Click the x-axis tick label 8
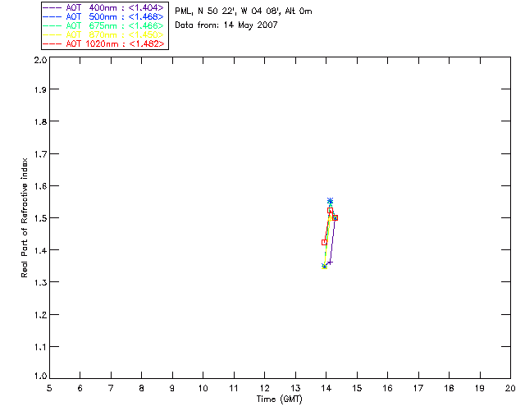The width and height of the screenshot is (525, 420). coord(142,388)
